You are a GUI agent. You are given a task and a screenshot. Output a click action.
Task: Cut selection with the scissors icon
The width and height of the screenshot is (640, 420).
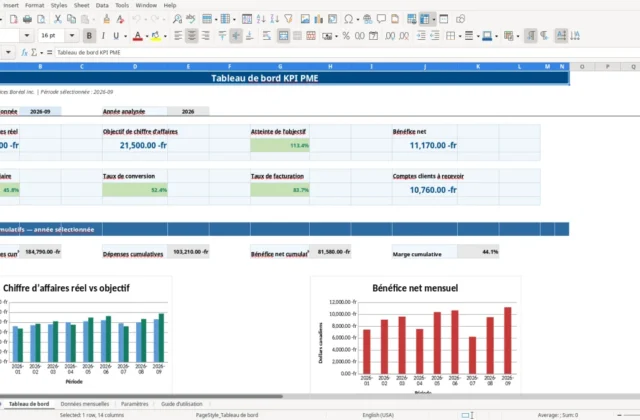58,19
